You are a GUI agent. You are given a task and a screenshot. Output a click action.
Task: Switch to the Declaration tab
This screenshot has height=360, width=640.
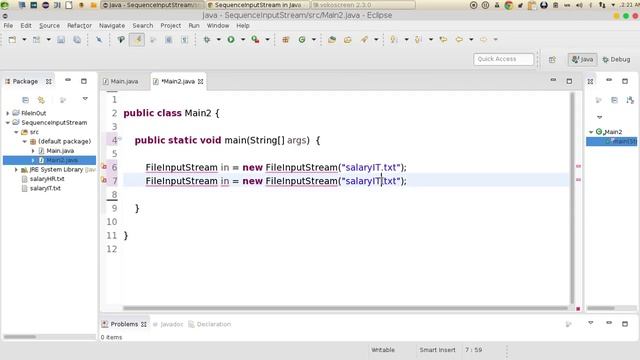point(210,324)
